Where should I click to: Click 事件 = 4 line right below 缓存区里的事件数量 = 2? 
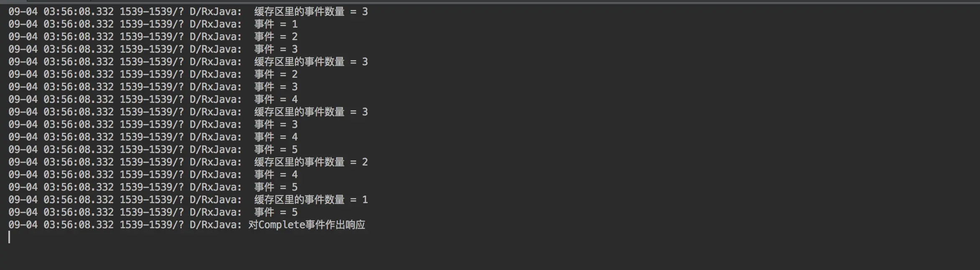pyautogui.click(x=153, y=175)
